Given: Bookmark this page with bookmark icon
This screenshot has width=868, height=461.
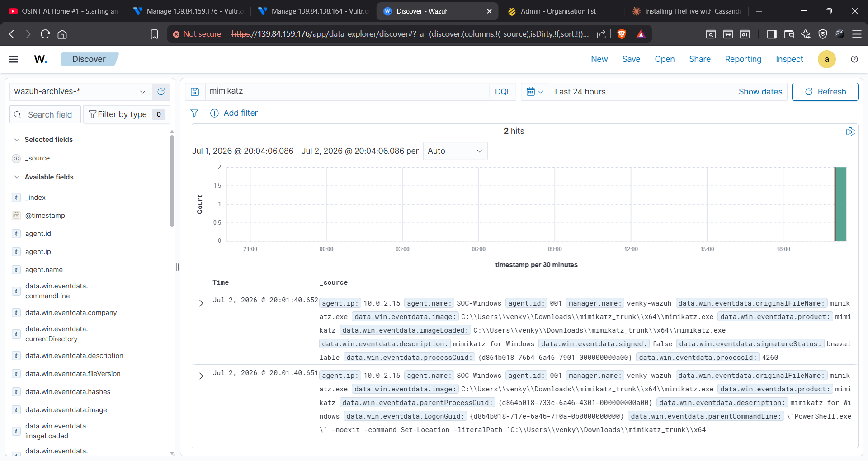Looking at the screenshot, I should [x=154, y=34].
